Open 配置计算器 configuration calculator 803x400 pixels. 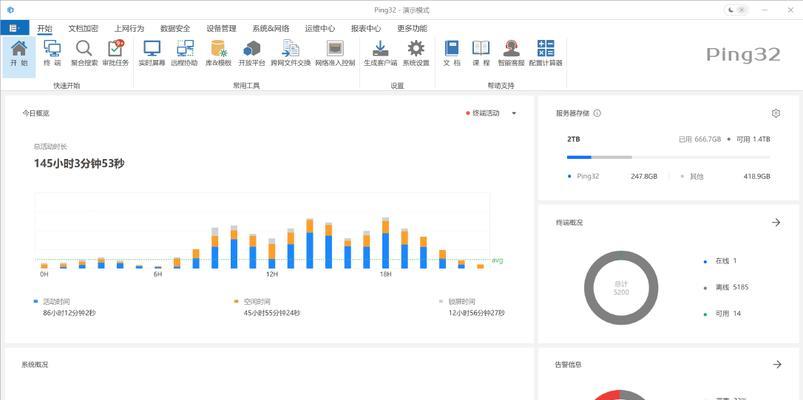click(x=546, y=53)
